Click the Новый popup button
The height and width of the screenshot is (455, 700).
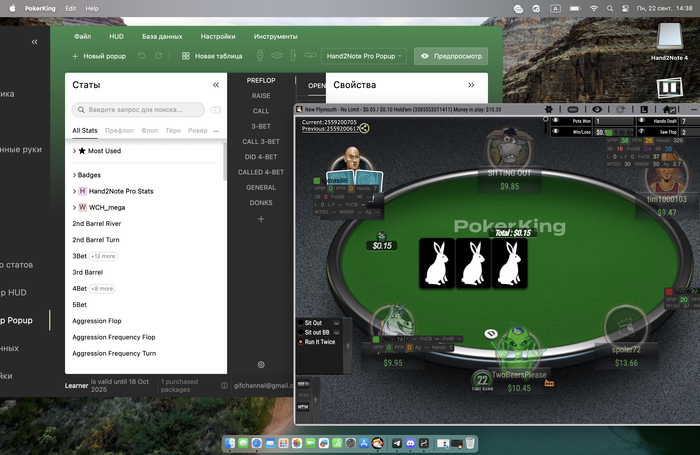(99, 56)
